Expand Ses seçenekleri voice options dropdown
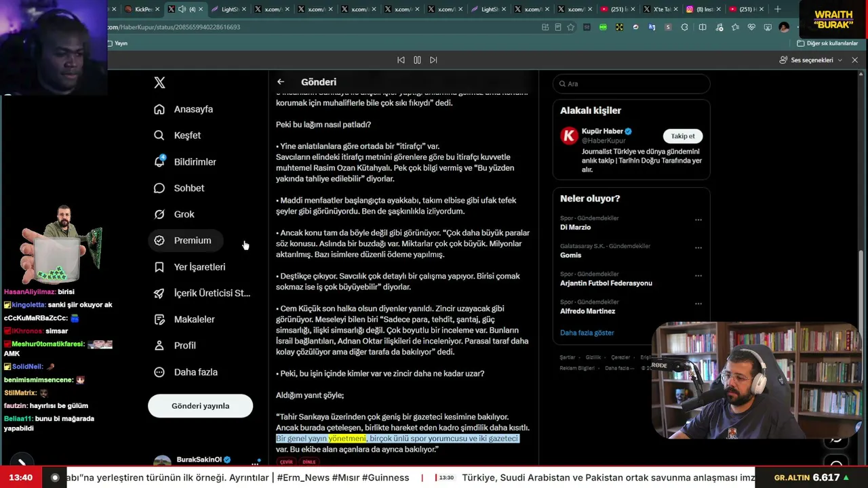Screen dimensions: 868x488 click(811, 60)
